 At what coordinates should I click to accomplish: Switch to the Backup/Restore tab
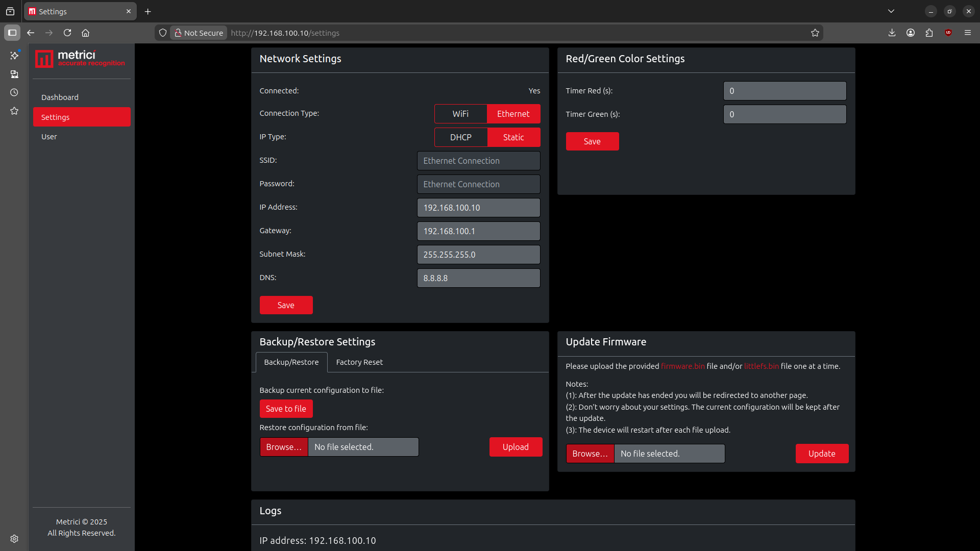click(291, 362)
